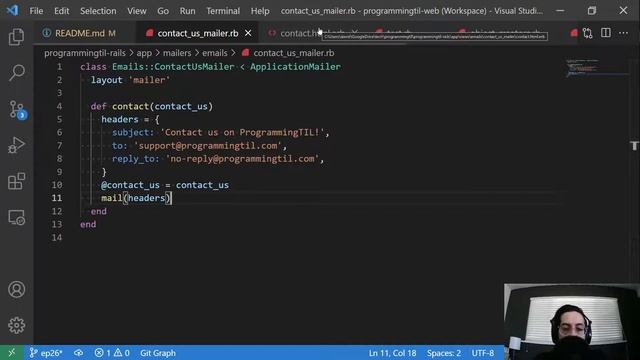Screen dimensions: 640x360
Task: Open the Problems panel via errors and warnings count
Action: [x=112, y=353]
